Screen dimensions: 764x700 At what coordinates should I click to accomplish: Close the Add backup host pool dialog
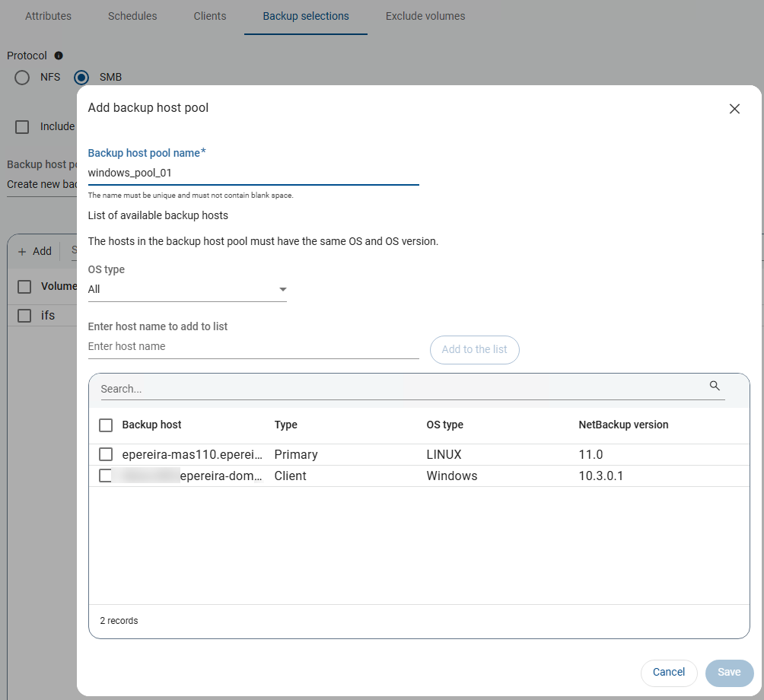pyautogui.click(x=734, y=109)
